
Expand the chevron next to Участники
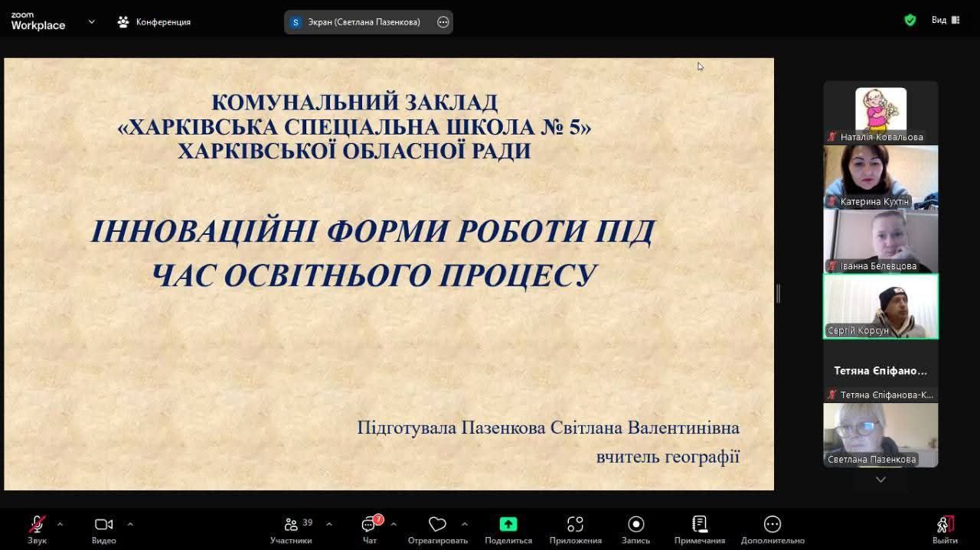pos(329,525)
